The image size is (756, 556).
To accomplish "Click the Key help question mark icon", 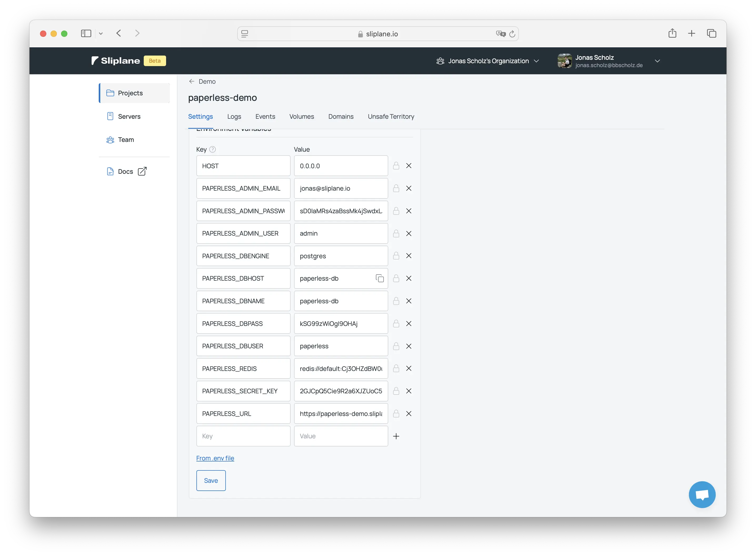I will pyautogui.click(x=212, y=150).
